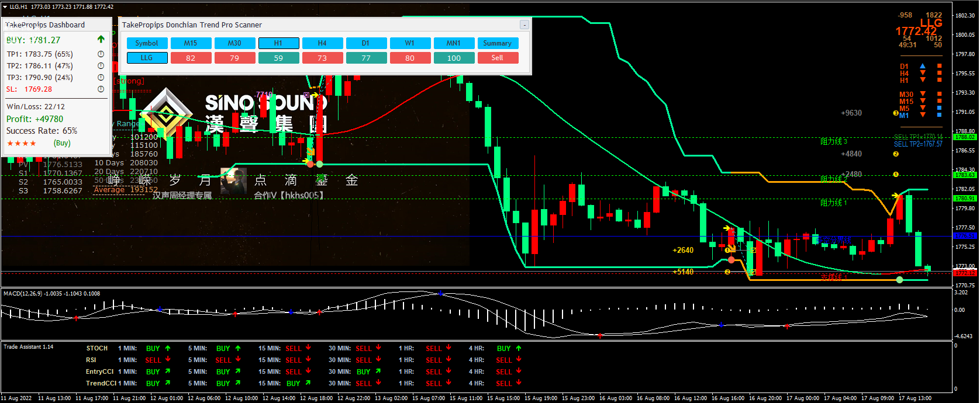Viewport: 980px width, 403px height.
Task: Click the red H4 value 73 cell
Action: point(322,58)
